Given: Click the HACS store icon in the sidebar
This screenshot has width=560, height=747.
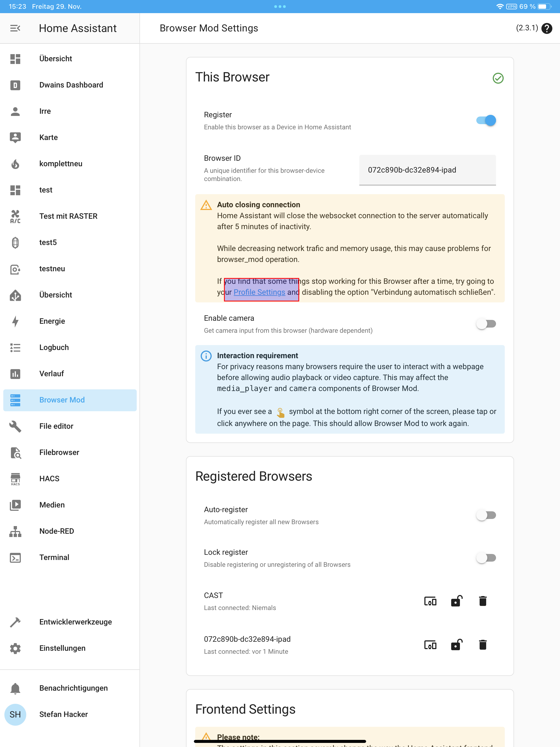Looking at the screenshot, I should [15, 478].
